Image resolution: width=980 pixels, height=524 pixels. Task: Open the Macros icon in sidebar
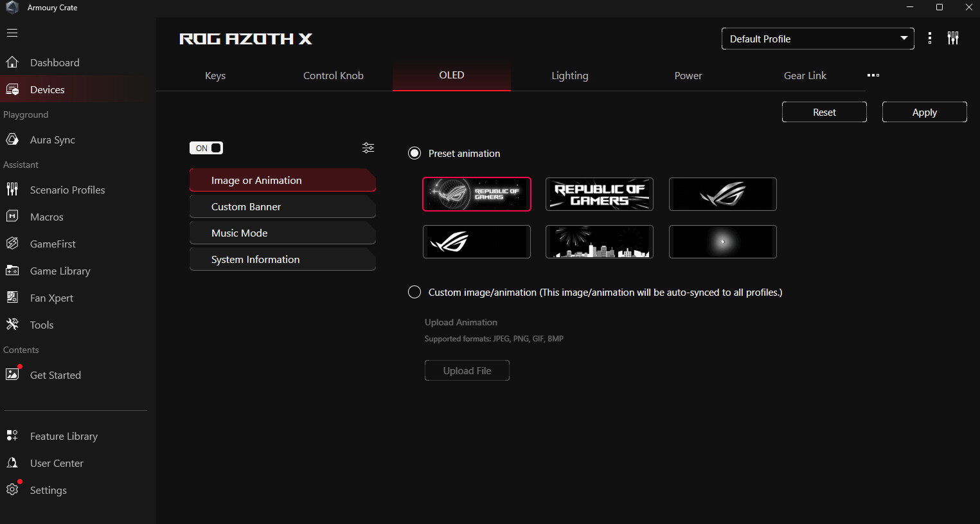[x=12, y=217]
